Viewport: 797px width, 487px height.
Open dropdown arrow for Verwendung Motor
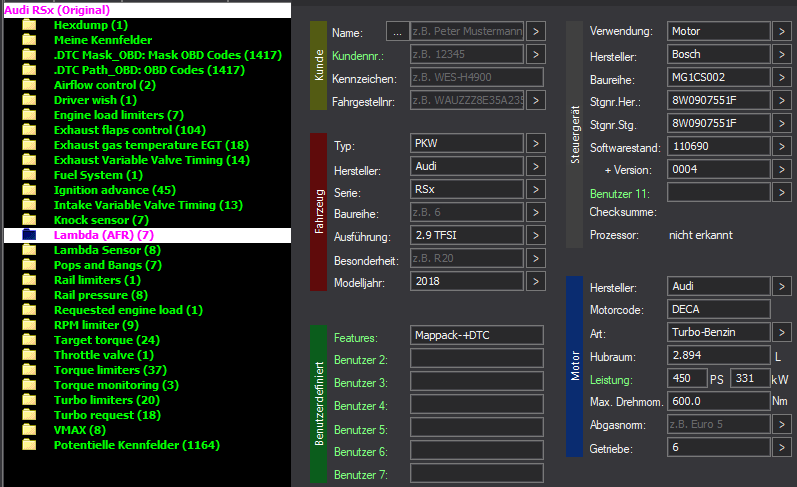(782, 32)
